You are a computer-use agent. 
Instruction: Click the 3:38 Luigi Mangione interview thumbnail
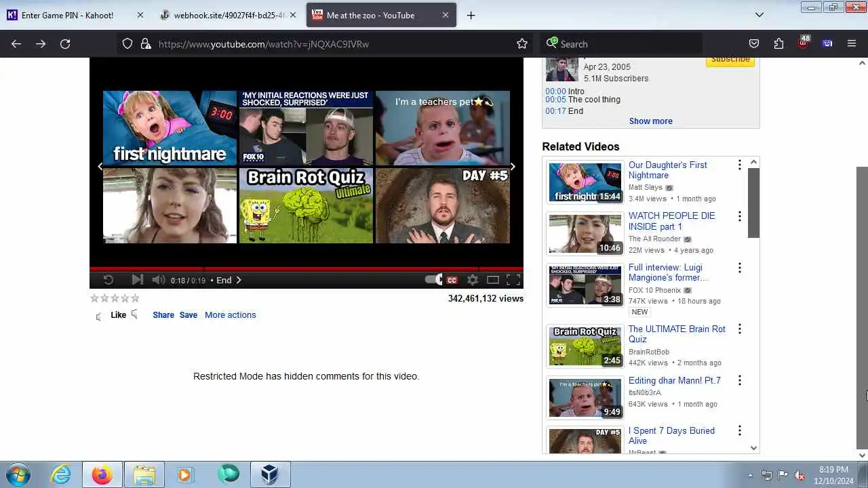tap(585, 285)
